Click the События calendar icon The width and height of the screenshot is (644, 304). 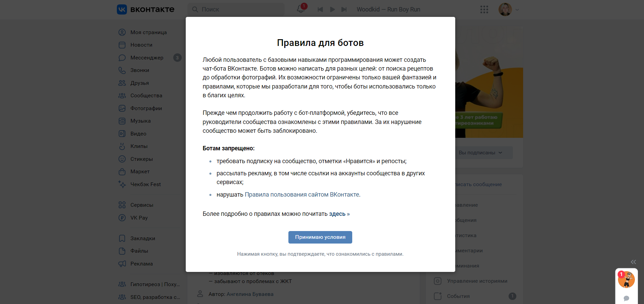click(x=438, y=296)
